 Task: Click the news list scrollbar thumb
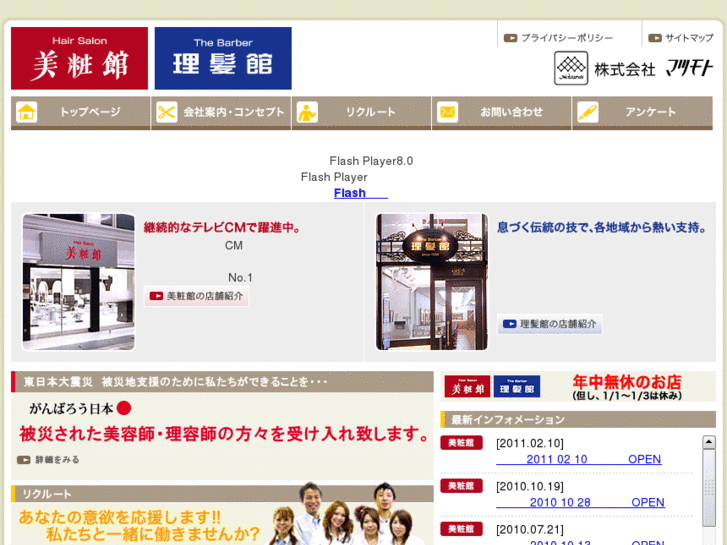(x=709, y=487)
